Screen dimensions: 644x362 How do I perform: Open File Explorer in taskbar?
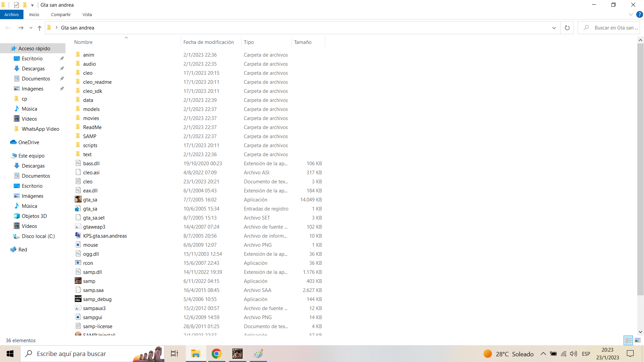(x=196, y=354)
